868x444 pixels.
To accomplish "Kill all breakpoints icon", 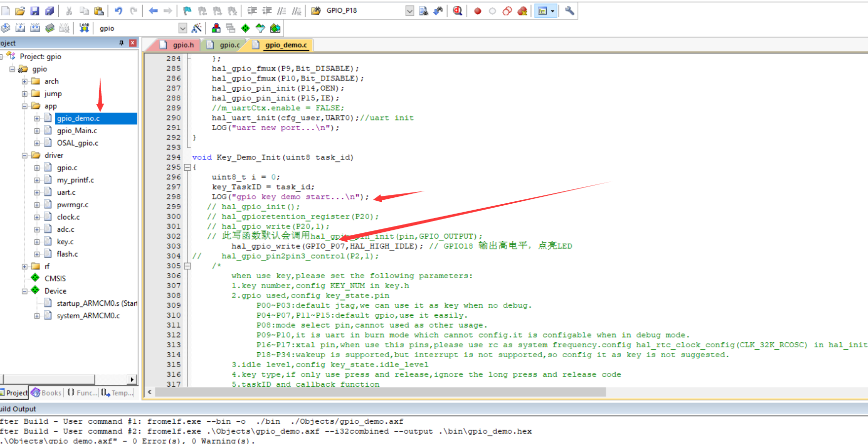I will 523,11.
